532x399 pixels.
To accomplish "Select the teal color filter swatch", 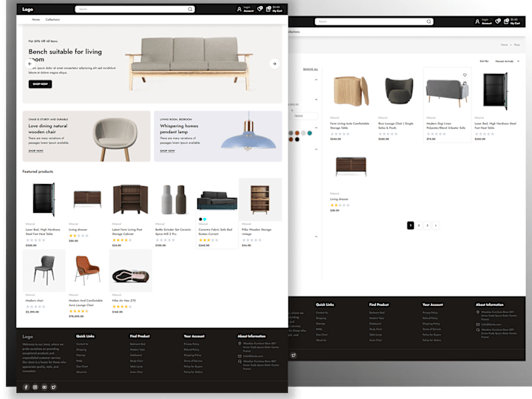I will tap(310, 133).
